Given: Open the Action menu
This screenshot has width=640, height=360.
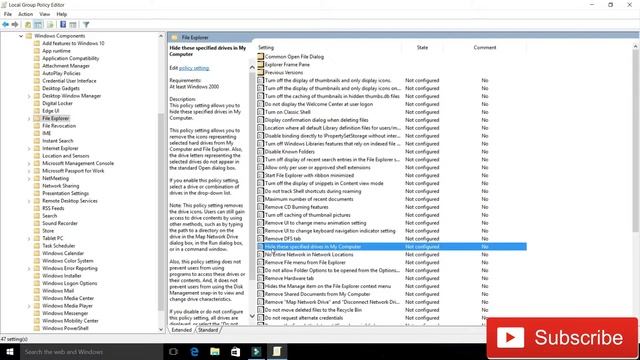Looking at the screenshot, I should pyautogui.click(x=25, y=14).
